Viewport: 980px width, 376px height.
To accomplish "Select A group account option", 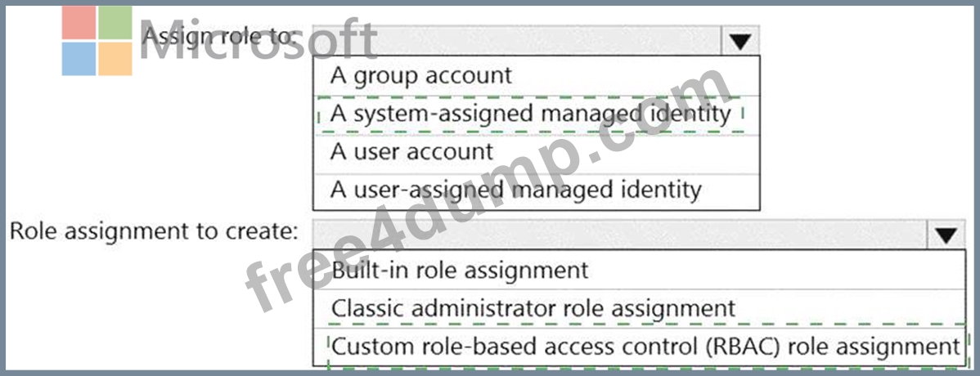I will [x=537, y=75].
